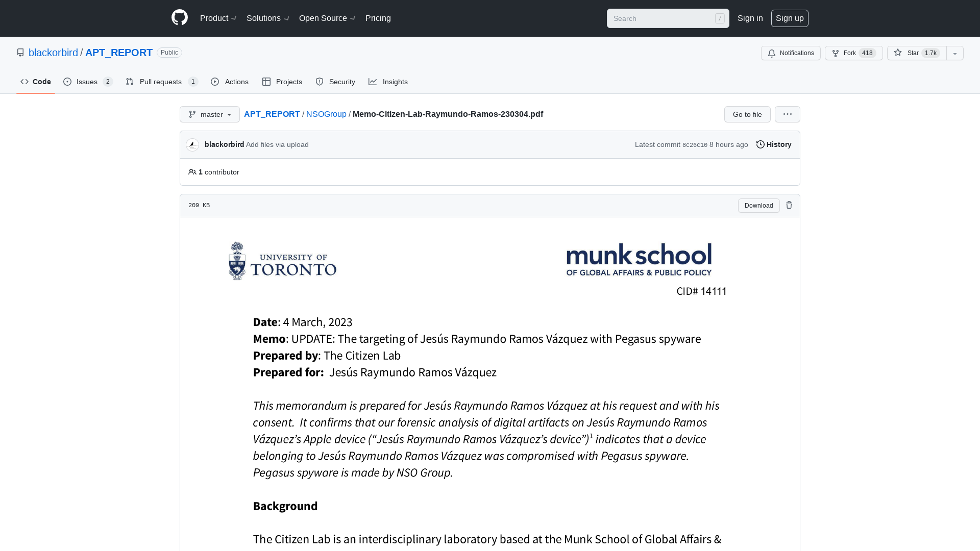Click the Issues count badge 2
The height and width of the screenshot is (551, 980).
[x=108, y=82]
